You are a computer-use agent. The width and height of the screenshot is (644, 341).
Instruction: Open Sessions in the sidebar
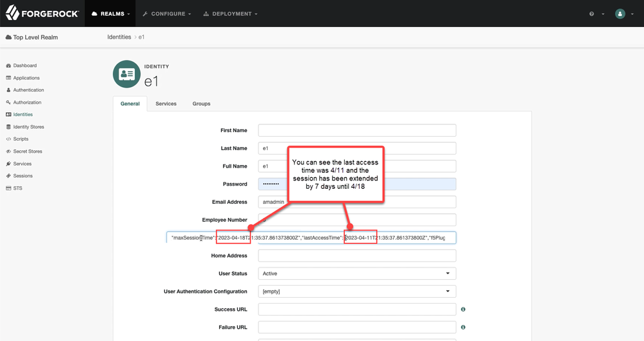click(23, 176)
